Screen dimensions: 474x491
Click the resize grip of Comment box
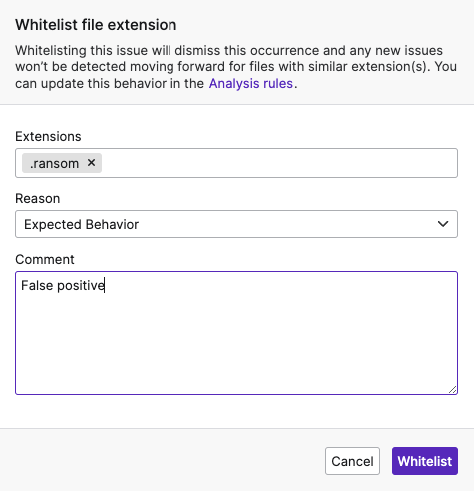(452, 390)
